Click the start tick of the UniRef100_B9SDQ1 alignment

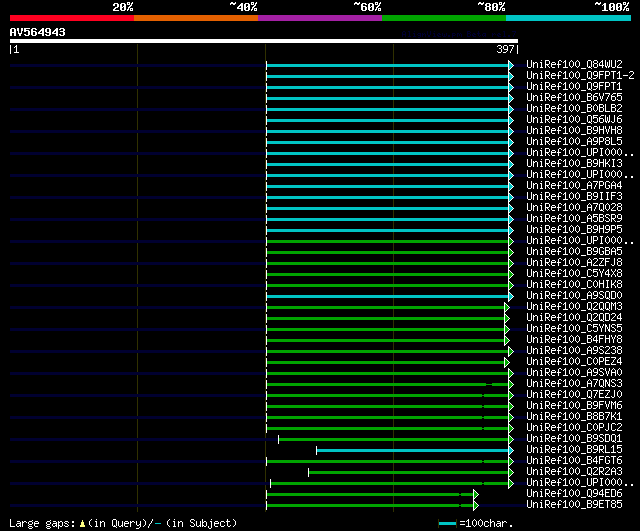pyautogui.click(x=278, y=440)
